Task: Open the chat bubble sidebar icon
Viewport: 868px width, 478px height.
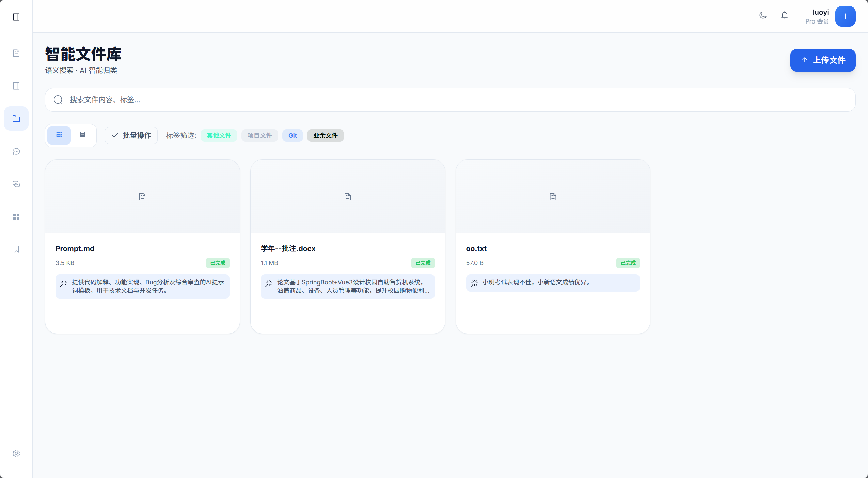Action: [16, 151]
